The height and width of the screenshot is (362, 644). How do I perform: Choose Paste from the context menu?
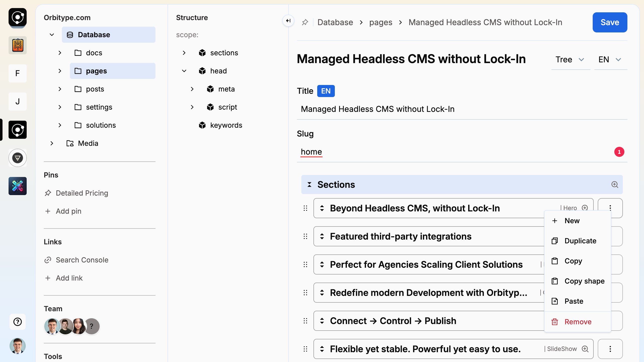[x=578, y=301]
